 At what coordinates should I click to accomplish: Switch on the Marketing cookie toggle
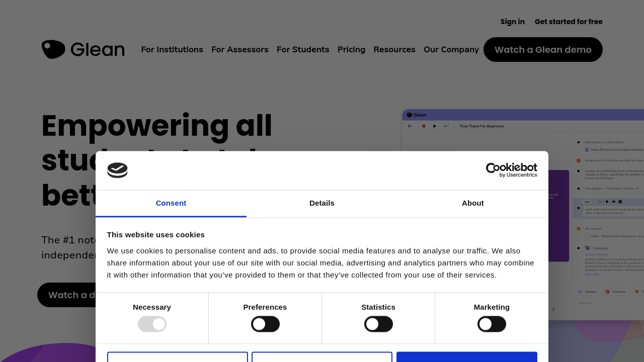492,324
